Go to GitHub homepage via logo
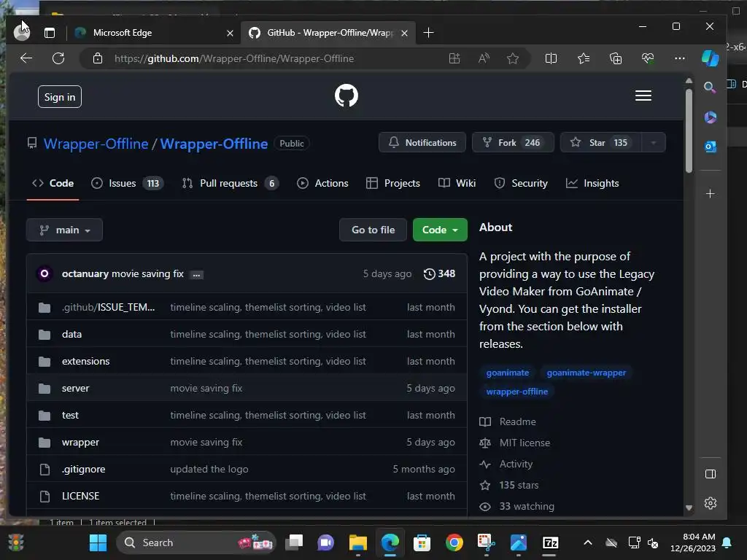This screenshot has height=560, width=747. [347, 96]
